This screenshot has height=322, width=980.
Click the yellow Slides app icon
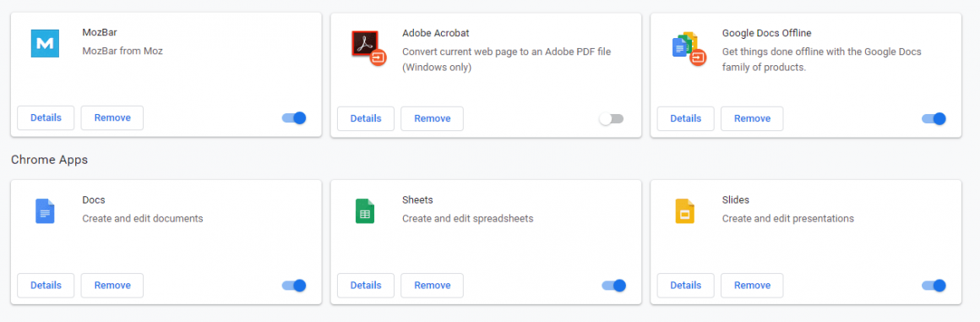685,210
